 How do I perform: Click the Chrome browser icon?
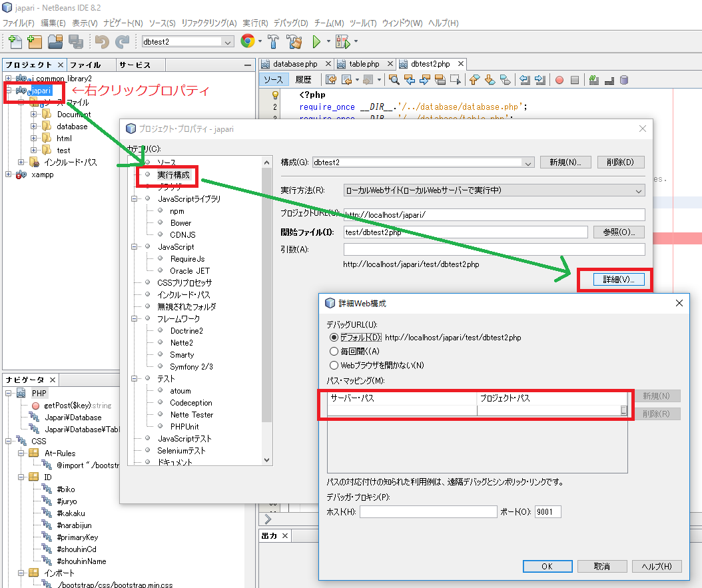tap(248, 41)
